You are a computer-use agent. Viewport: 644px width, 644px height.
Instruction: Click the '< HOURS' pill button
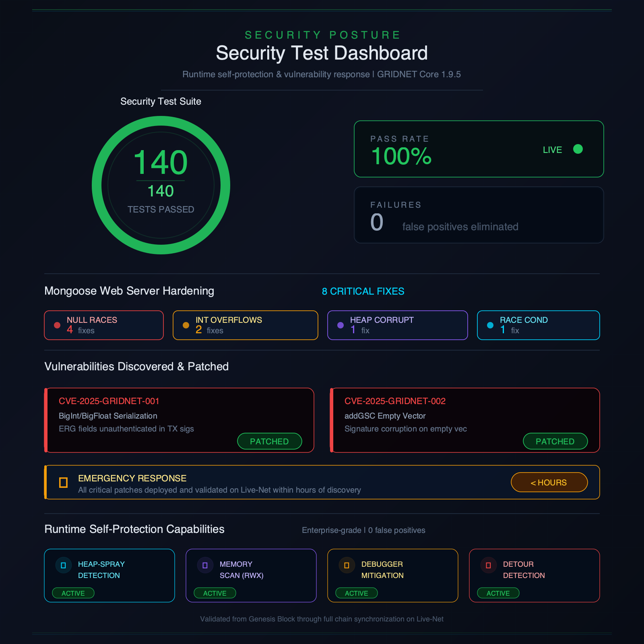tap(549, 482)
